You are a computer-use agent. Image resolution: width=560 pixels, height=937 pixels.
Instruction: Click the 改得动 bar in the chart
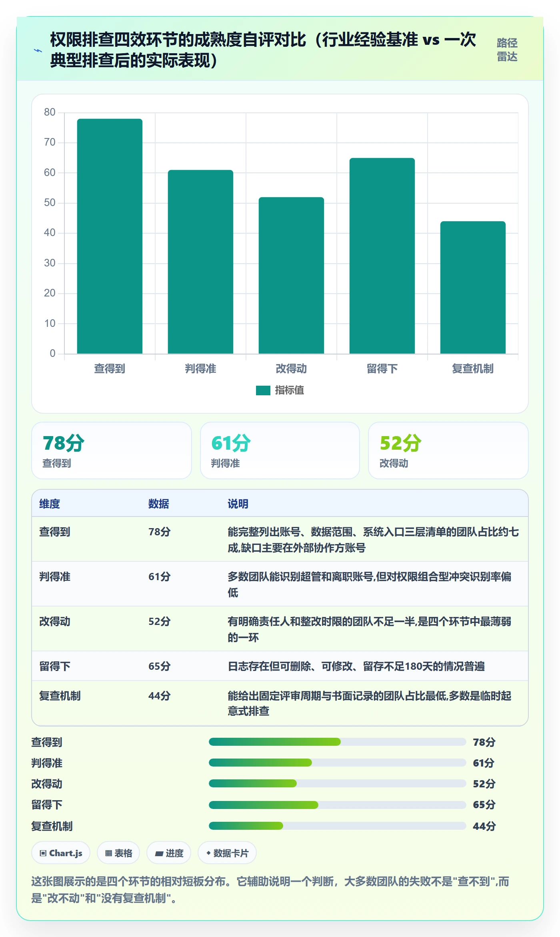coord(291,275)
